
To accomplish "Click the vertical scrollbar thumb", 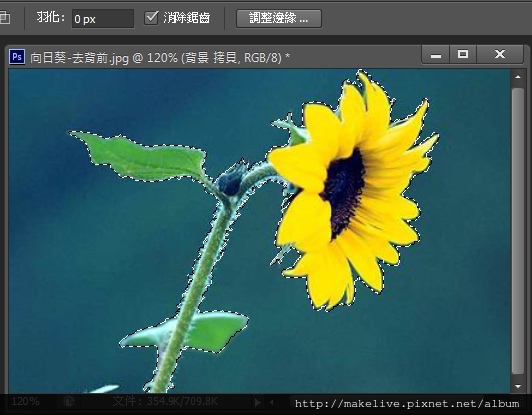I will tap(518, 231).
